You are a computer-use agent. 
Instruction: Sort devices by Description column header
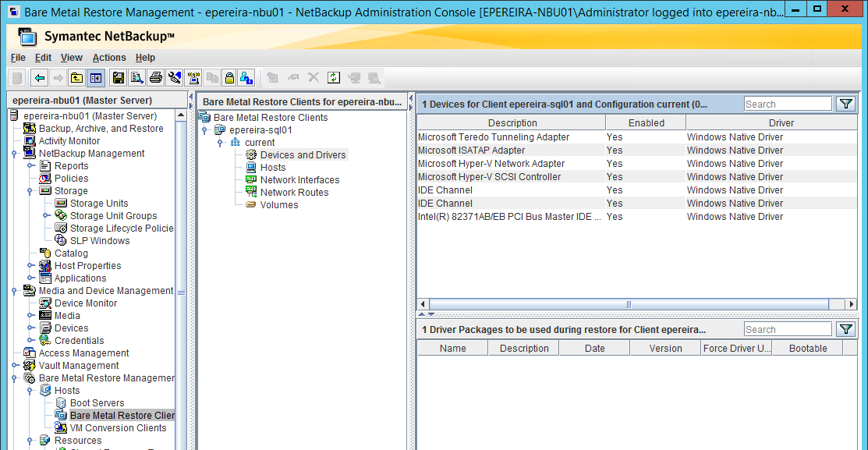tap(512, 123)
